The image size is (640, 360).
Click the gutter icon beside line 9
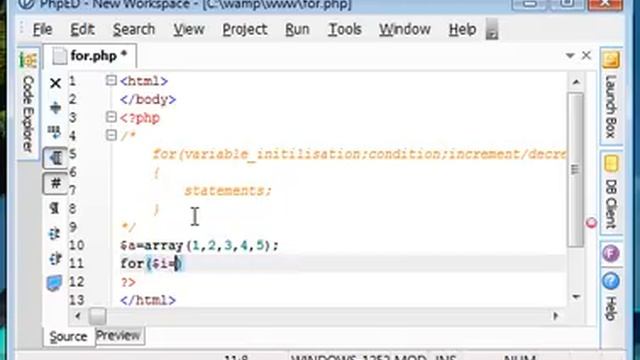click(54, 233)
